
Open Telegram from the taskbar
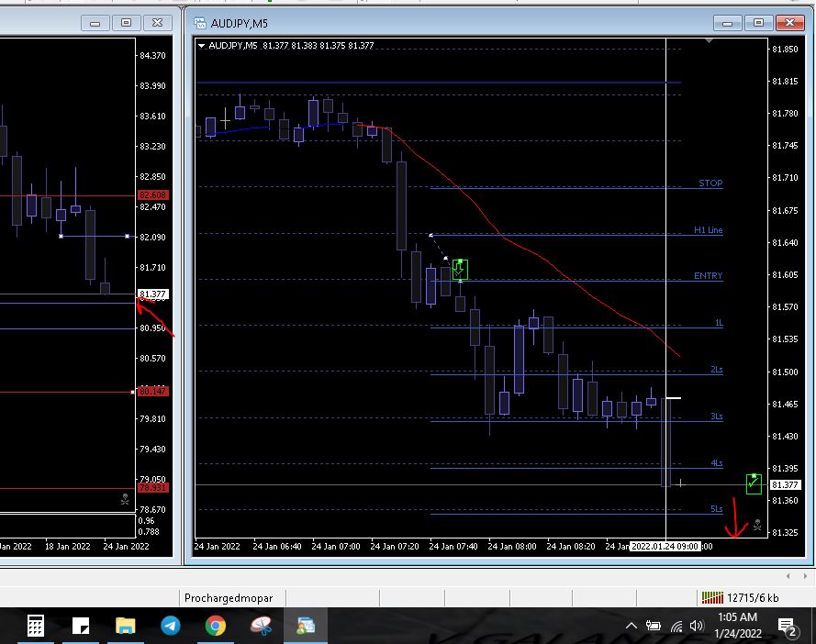click(x=171, y=627)
